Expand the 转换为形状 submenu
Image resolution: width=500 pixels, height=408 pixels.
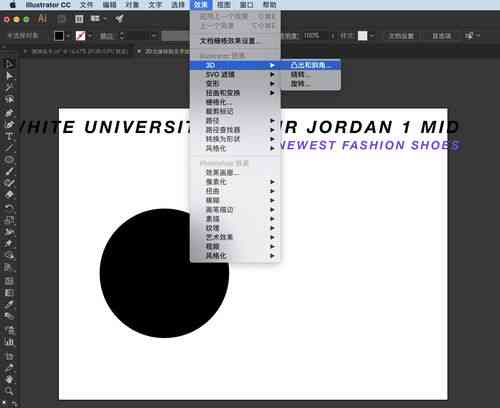pyautogui.click(x=235, y=139)
